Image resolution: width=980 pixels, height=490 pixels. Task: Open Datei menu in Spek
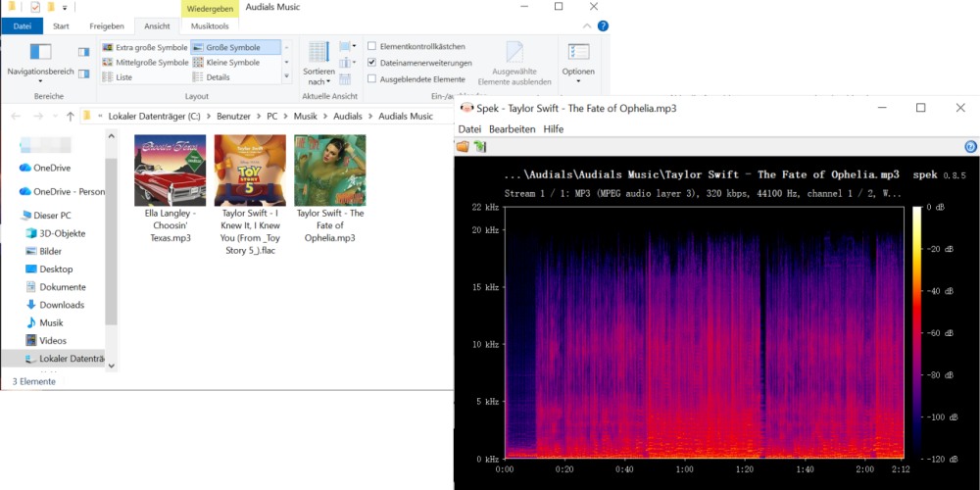point(470,129)
